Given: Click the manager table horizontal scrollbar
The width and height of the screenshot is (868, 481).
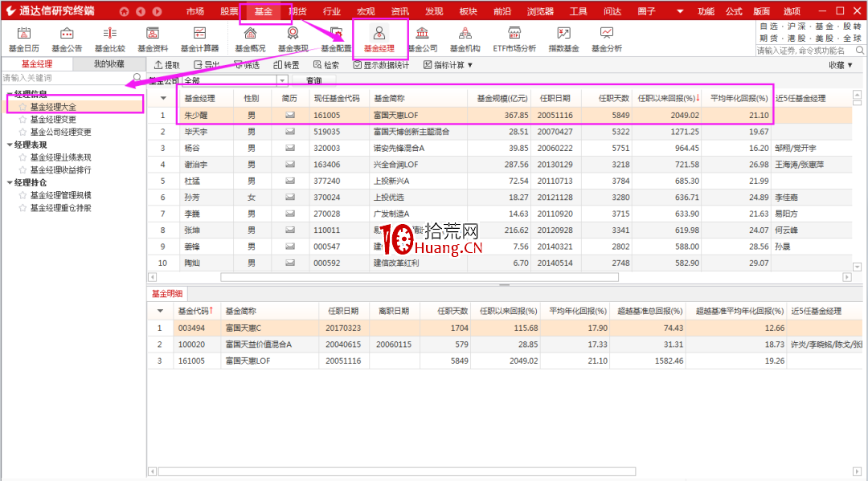Looking at the screenshot, I should (419, 277).
